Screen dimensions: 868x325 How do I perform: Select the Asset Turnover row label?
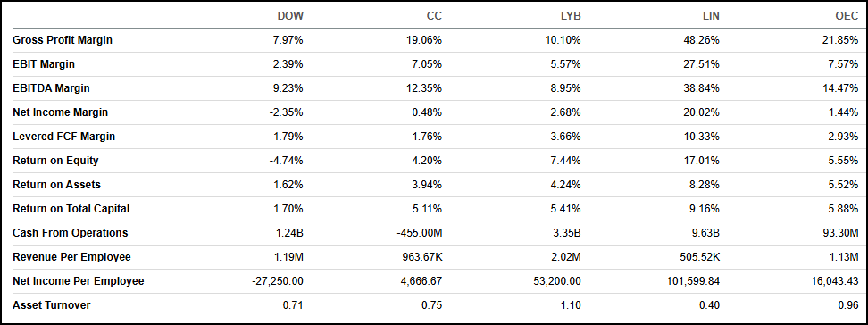point(52,305)
